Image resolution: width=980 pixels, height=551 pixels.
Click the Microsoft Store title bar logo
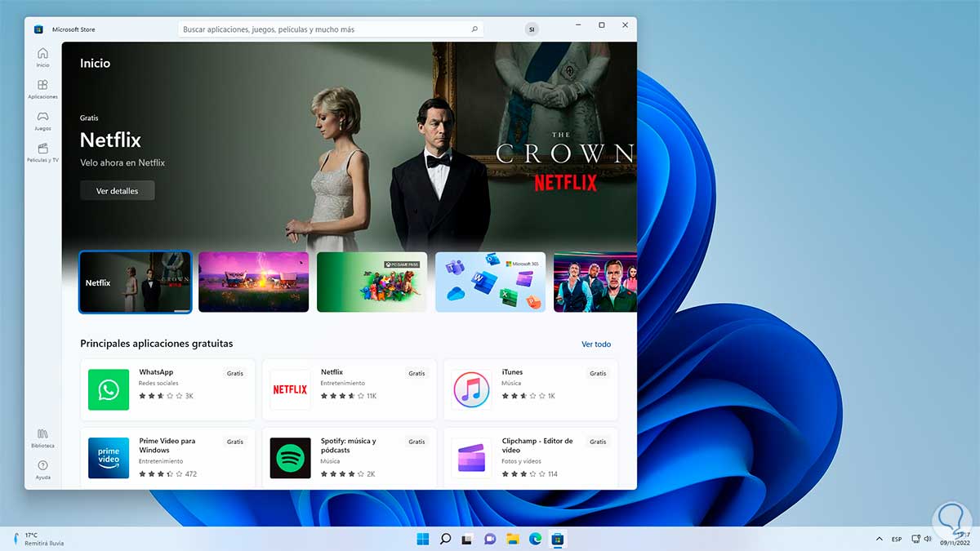tap(38, 29)
